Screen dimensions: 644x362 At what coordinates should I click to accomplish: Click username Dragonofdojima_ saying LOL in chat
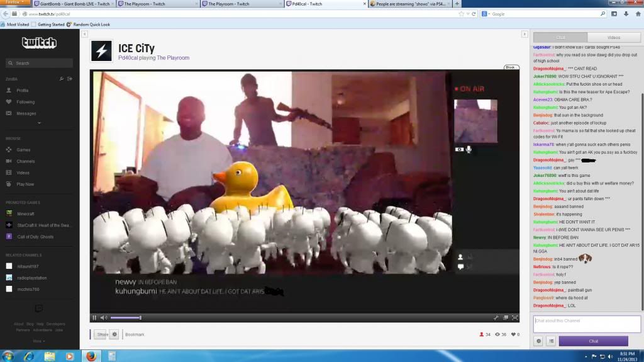click(x=550, y=305)
